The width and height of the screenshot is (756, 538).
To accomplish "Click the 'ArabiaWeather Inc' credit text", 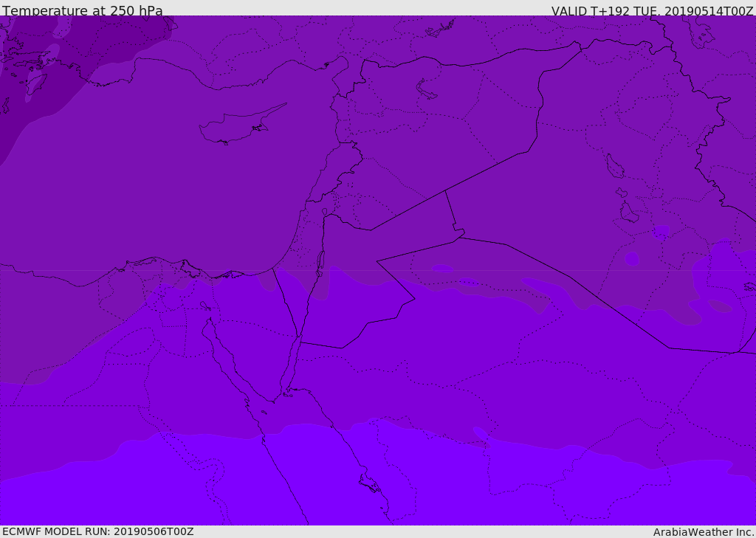I will click(704, 532).
